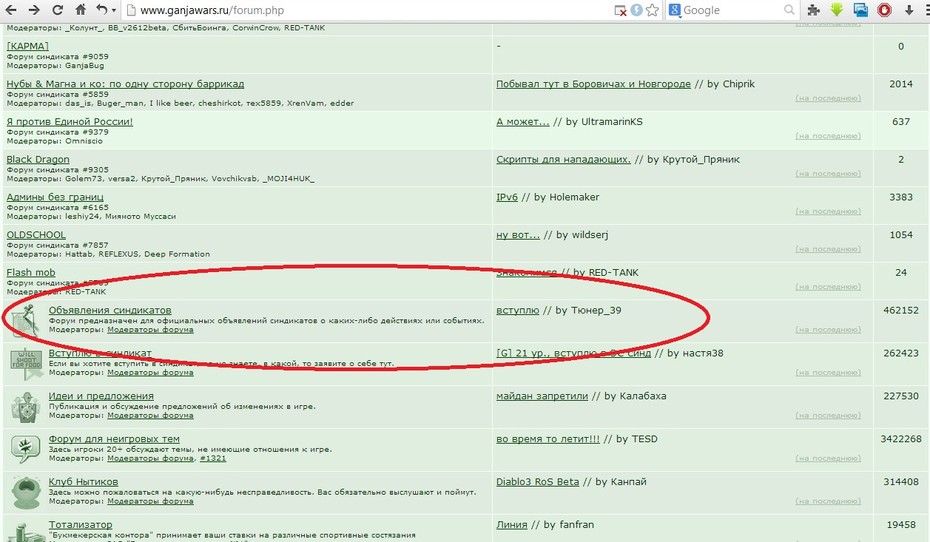Viewport: 930px width, 542px height.
Task: Open the ну вот... topic
Action: click(518, 235)
